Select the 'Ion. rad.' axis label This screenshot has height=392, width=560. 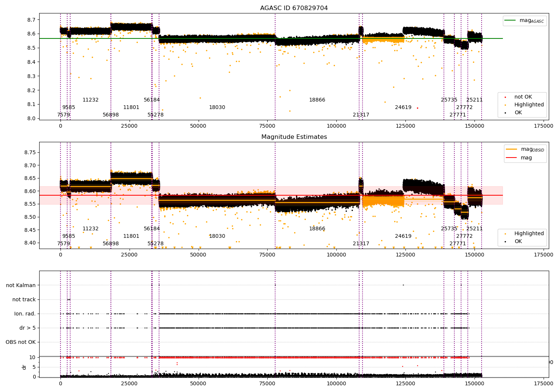pyautogui.click(x=25, y=314)
